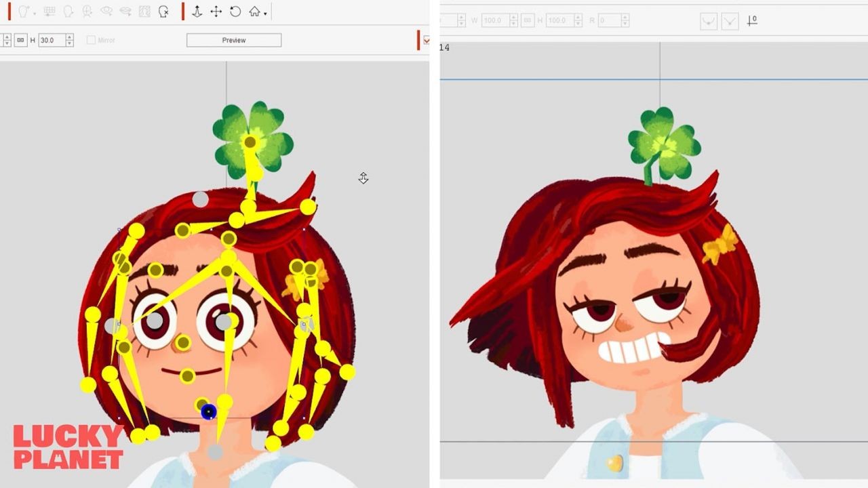Toggle the Mirror checkbox
868x488 pixels.
[91, 41]
